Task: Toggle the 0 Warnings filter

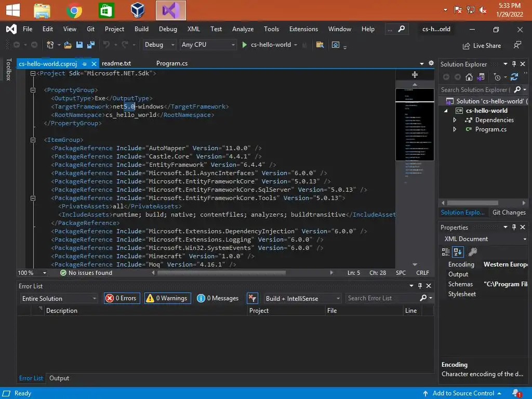Action: (x=168, y=298)
